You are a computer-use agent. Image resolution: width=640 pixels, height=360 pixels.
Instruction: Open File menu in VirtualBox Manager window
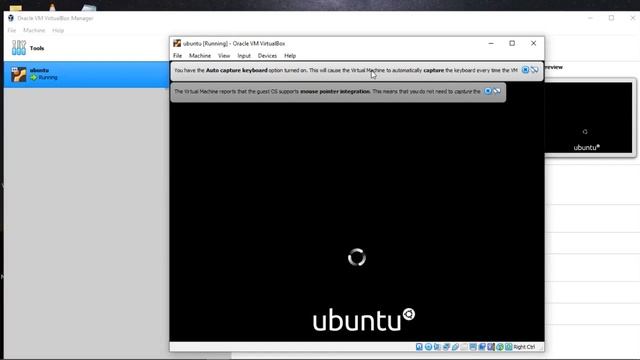(12, 30)
